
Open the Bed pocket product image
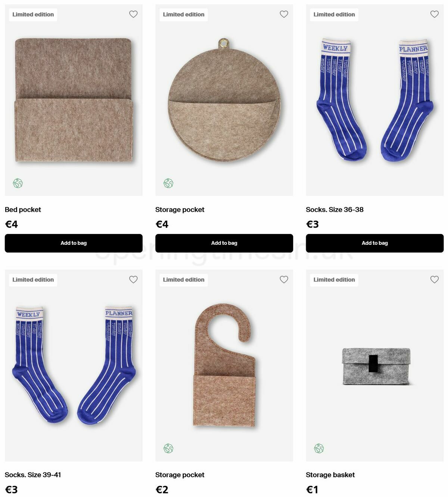tap(74, 100)
